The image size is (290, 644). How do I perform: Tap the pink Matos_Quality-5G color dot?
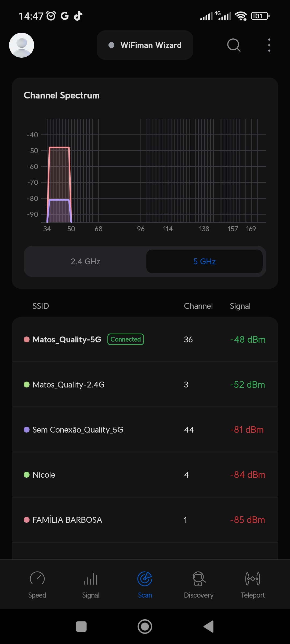click(x=27, y=339)
